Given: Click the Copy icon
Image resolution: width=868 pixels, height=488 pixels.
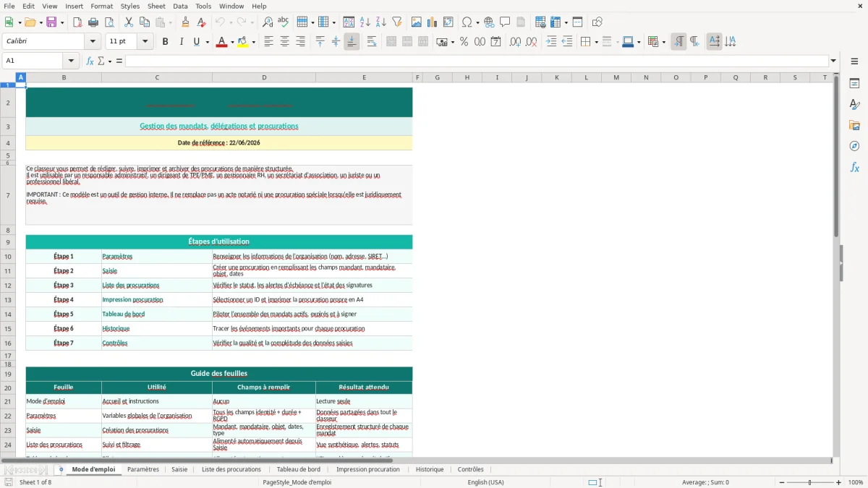Looking at the screenshot, I should [x=145, y=22].
